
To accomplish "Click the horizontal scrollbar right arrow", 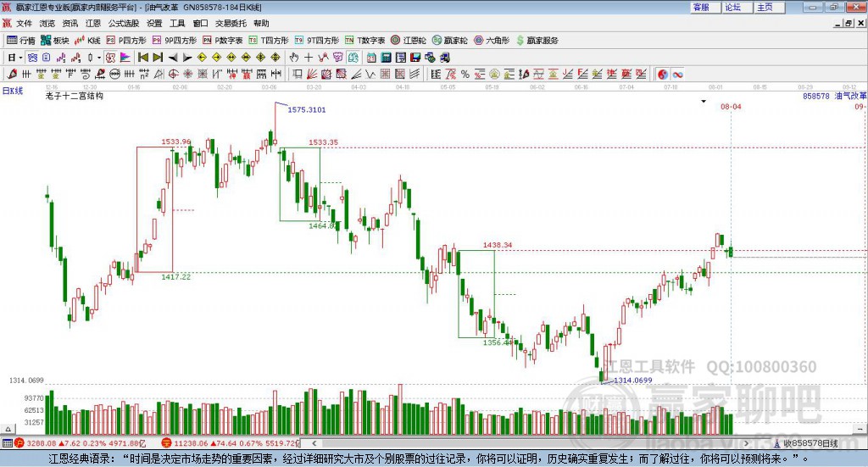I will [746, 442].
